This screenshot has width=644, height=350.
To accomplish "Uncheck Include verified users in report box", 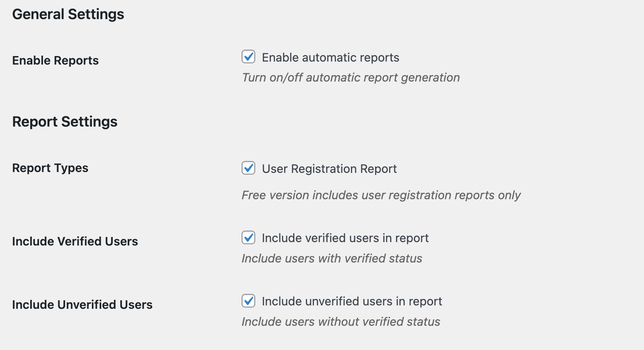I will point(248,237).
